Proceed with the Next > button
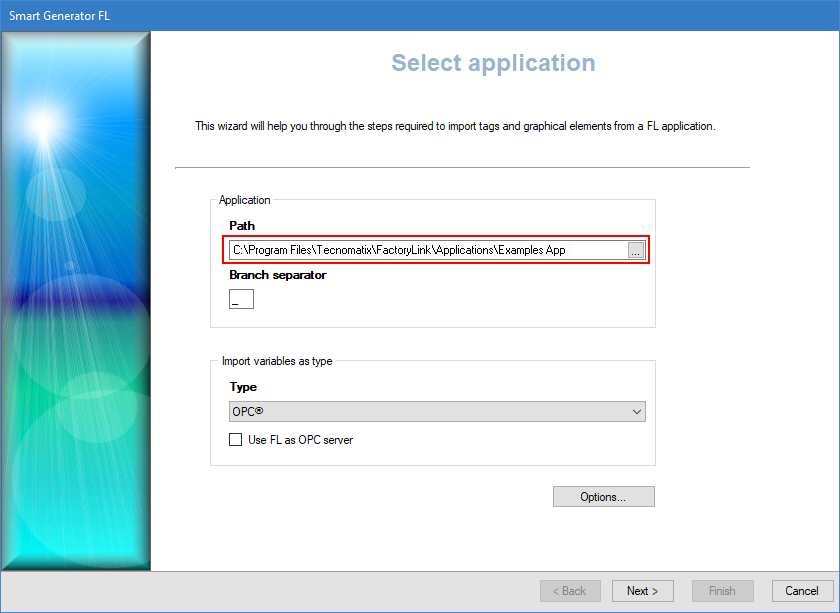Image resolution: width=840 pixels, height=613 pixels. [x=642, y=591]
